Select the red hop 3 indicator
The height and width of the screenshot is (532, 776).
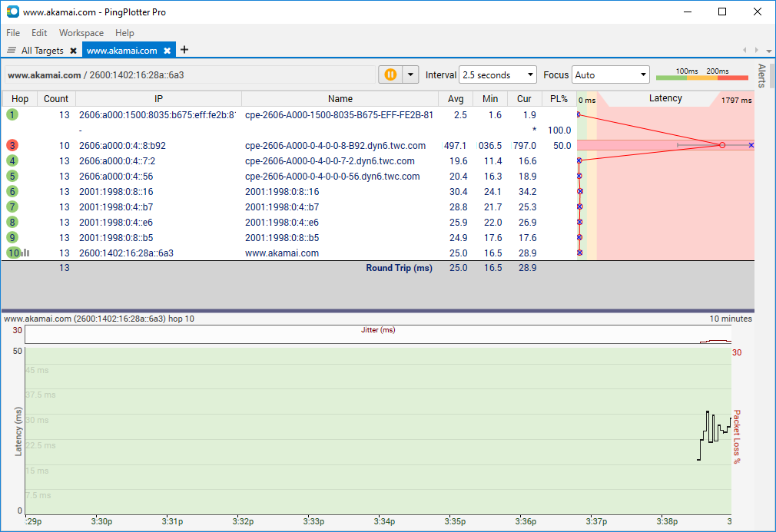pos(12,145)
